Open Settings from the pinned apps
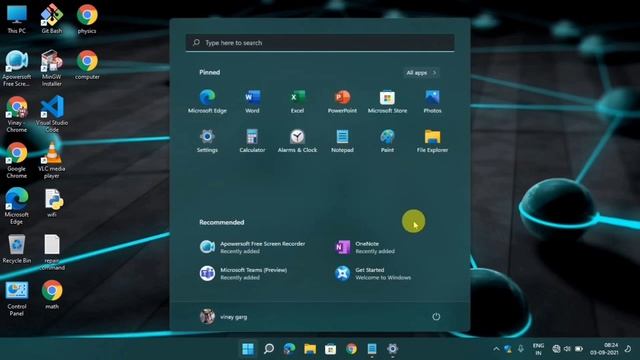 pyautogui.click(x=207, y=141)
